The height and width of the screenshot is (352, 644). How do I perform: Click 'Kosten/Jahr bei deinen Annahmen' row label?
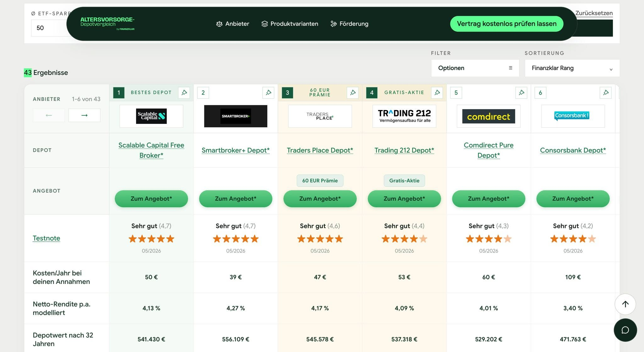pyautogui.click(x=61, y=277)
